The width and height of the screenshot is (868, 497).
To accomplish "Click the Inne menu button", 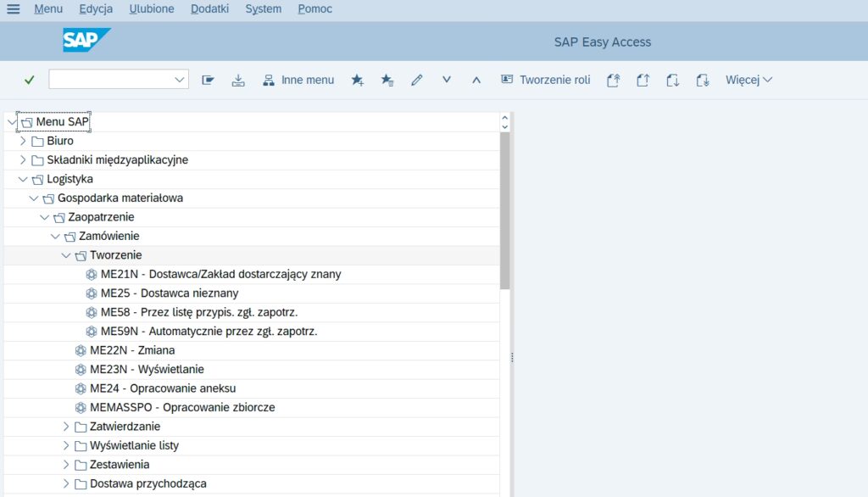I will pyautogui.click(x=298, y=80).
